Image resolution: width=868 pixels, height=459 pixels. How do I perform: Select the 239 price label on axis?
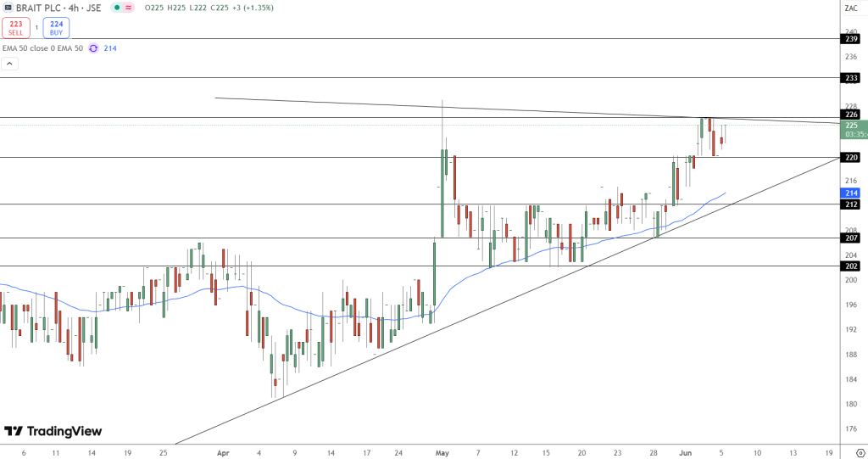pyautogui.click(x=851, y=39)
